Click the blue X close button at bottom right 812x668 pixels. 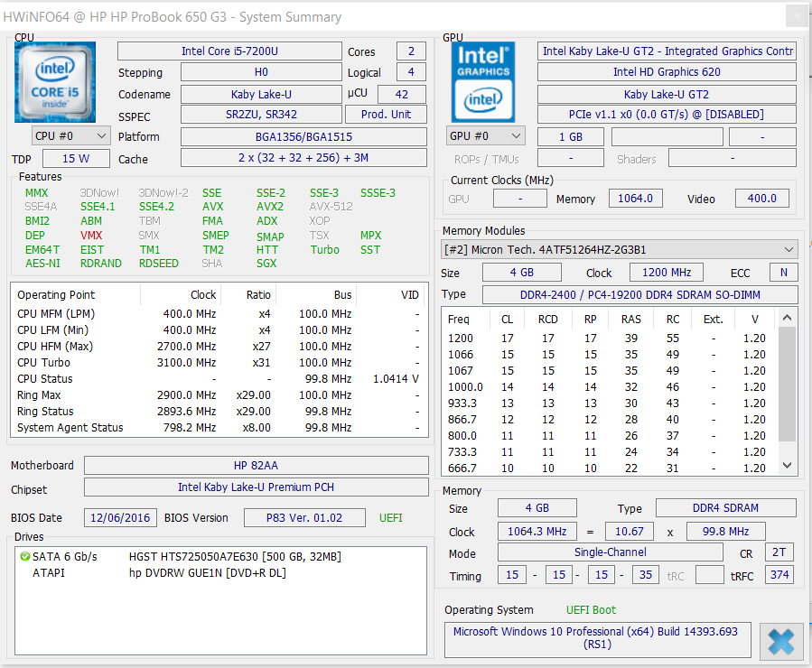781,642
